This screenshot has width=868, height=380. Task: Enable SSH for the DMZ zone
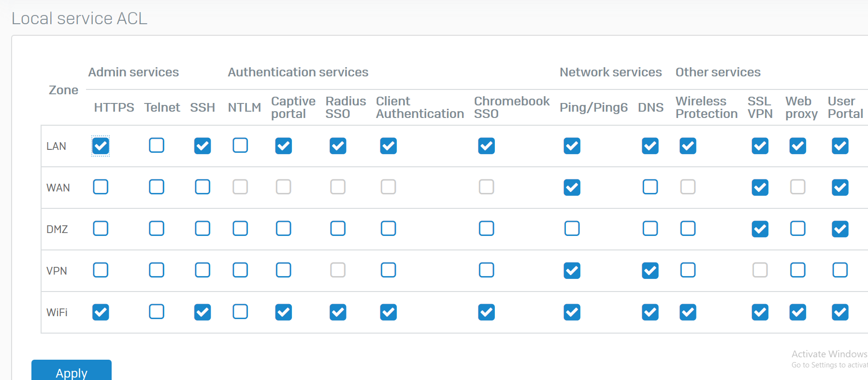(x=203, y=229)
